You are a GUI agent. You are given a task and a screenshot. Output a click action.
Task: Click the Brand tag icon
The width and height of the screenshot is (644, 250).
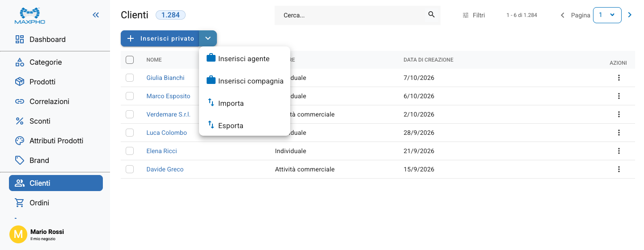pos(20,160)
